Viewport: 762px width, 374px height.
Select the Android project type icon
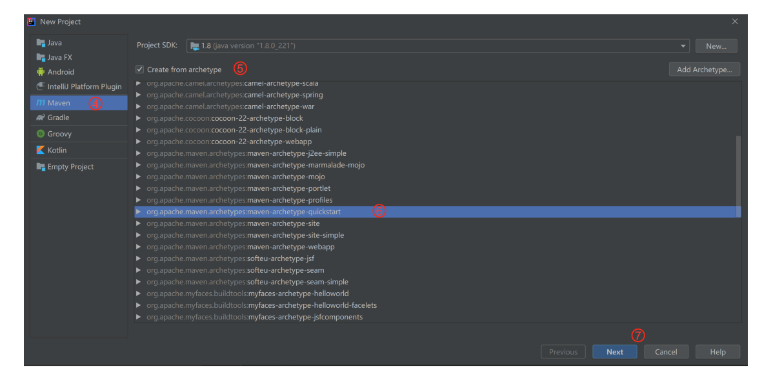pos(40,72)
